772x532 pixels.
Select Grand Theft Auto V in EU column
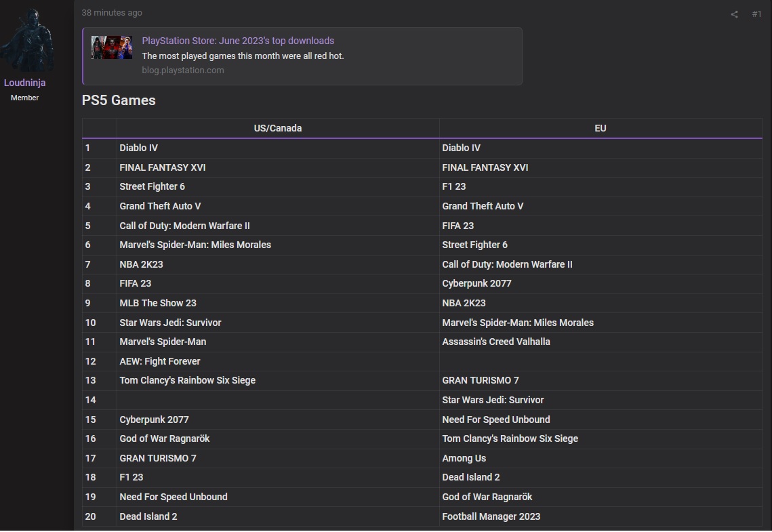click(x=483, y=207)
